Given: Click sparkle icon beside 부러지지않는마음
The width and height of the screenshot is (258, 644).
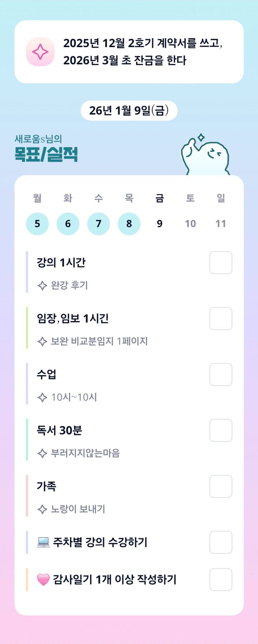Looking at the screenshot, I should [x=42, y=453].
